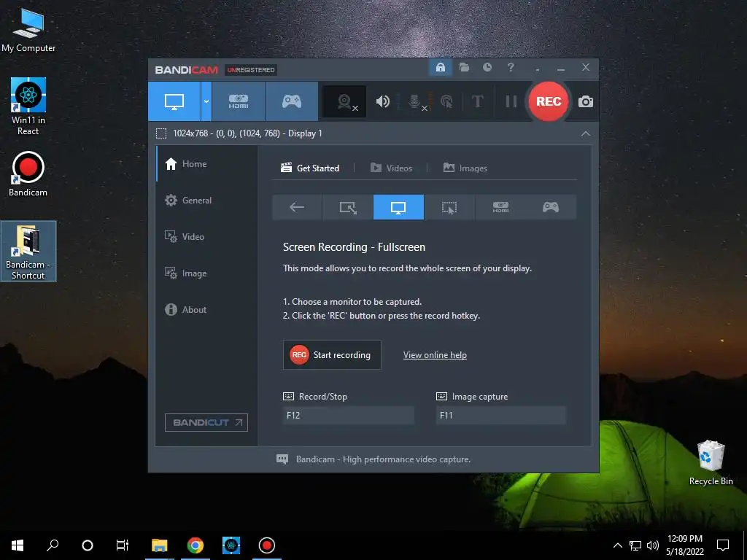
Task: Collapse the panel with chevron up arrow
Action: 586,134
